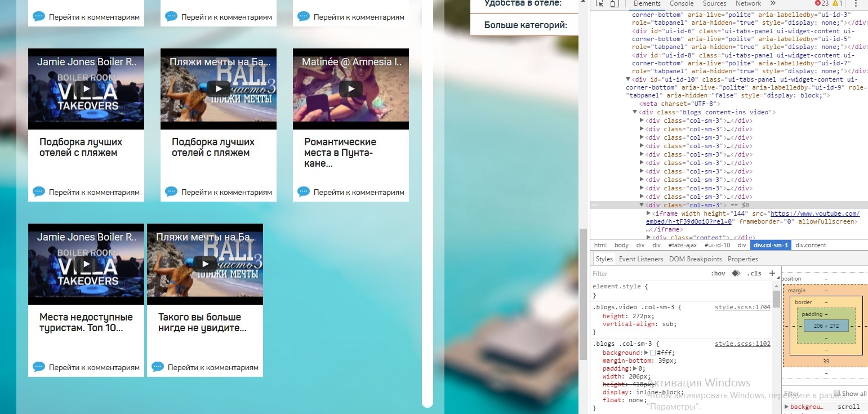Open comments link under 'Романтические места в Пунта-кане'

[359, 192]
